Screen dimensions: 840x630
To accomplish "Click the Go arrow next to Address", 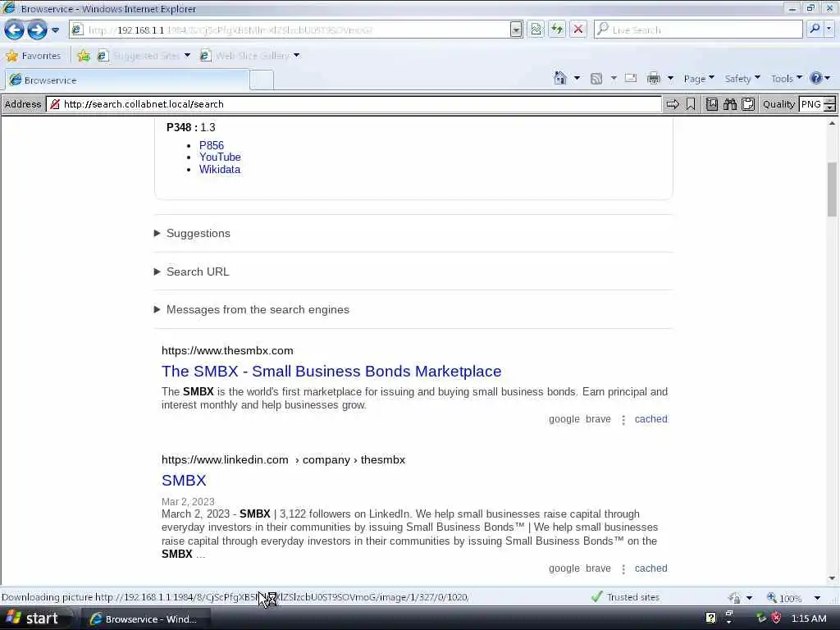I will [673, 104].
